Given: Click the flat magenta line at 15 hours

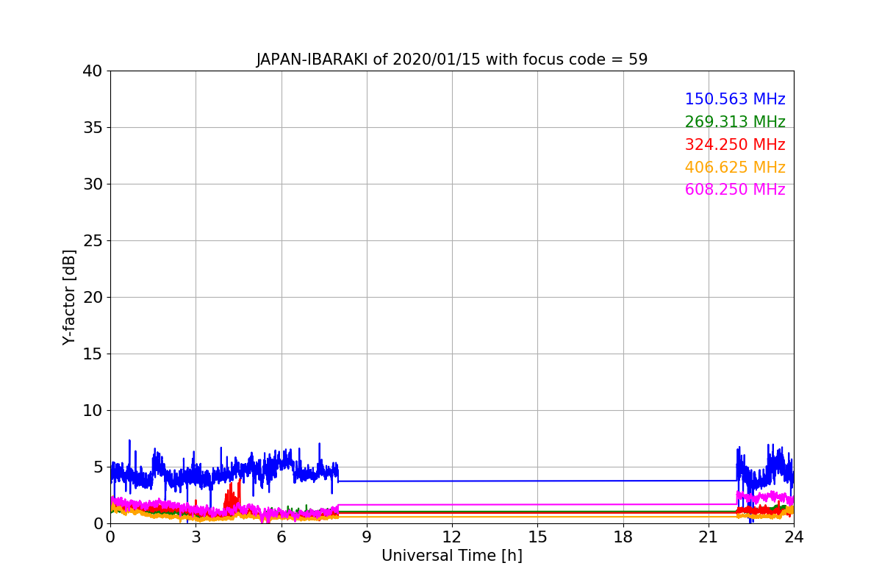Looking at the screenshot, I should point(537,505).
